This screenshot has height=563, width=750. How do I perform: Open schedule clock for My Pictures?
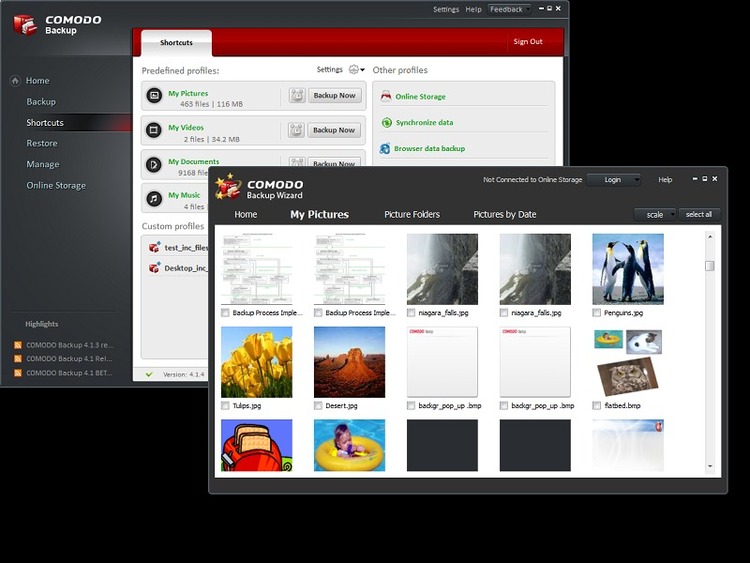(297, 95)
